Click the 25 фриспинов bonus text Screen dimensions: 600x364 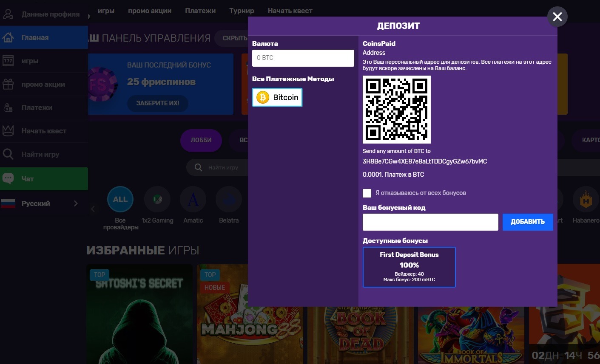point(161,82)
